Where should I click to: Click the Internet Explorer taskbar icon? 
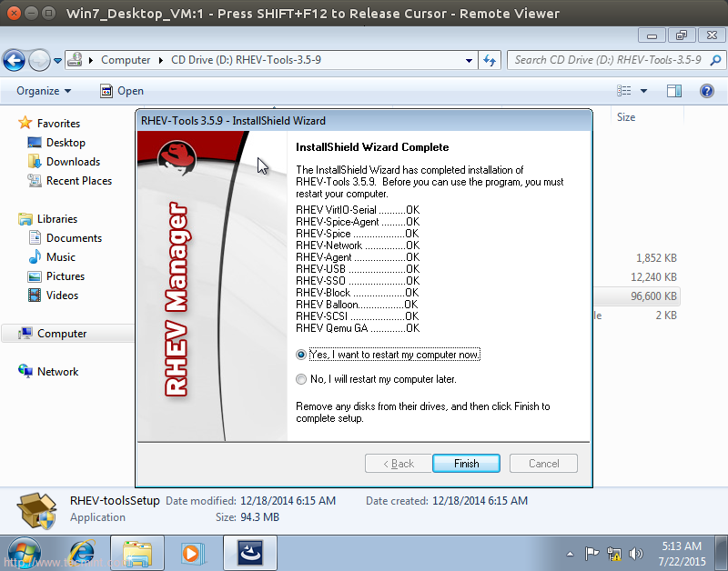[82, 551]
